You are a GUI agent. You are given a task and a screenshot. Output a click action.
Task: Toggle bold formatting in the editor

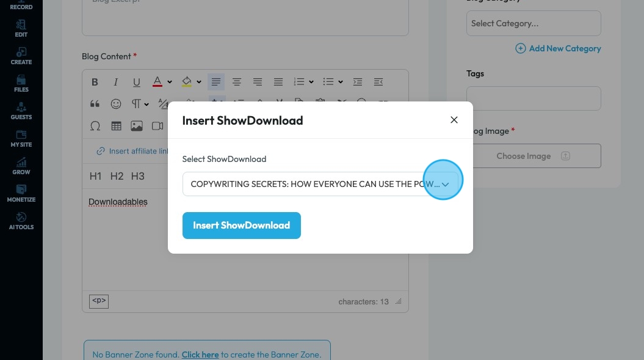coord(95,82)
